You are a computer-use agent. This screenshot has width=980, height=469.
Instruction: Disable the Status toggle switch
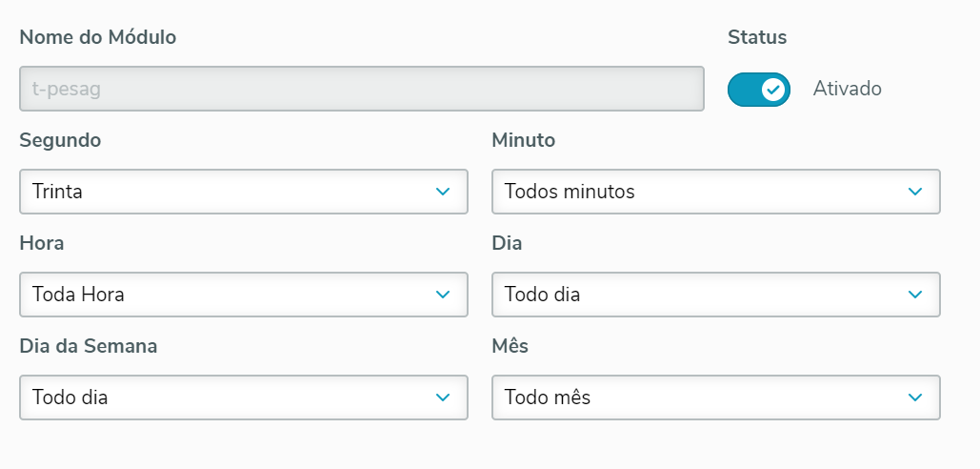click(x=758, y=90)
